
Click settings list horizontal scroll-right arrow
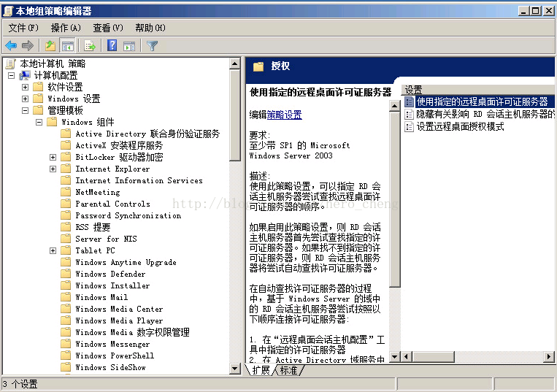coord(549,356)
